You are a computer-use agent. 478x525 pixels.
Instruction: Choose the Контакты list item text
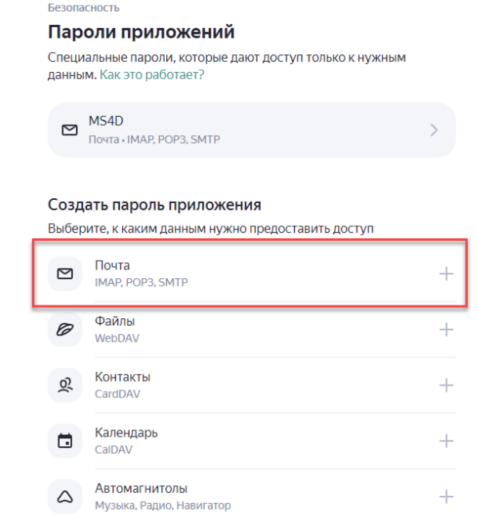click(123, 377)
